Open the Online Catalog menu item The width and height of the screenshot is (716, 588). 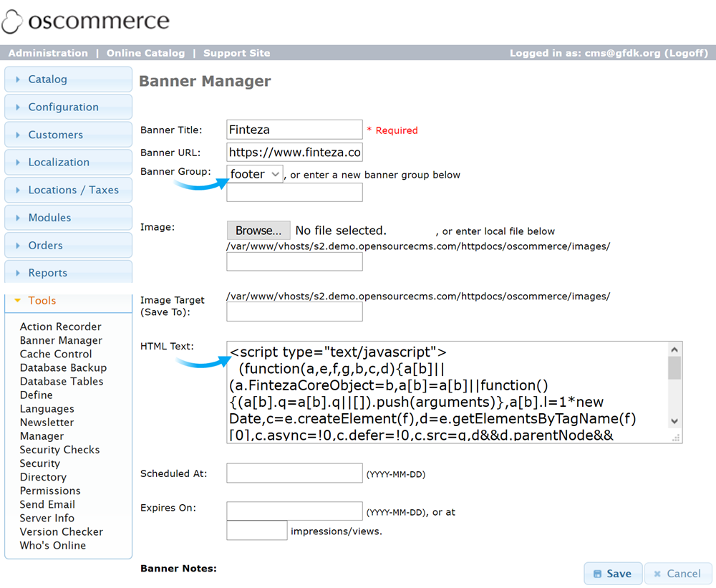[145, 53]
